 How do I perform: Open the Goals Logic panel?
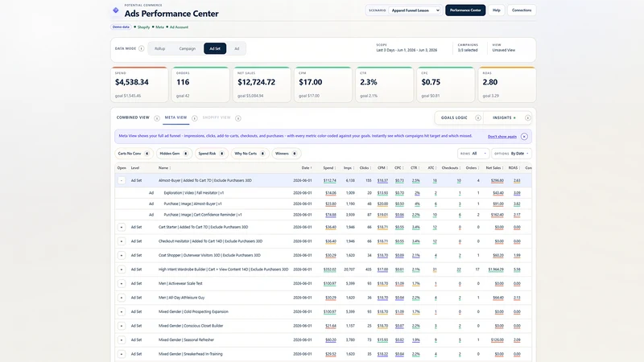tap(454, 117)
